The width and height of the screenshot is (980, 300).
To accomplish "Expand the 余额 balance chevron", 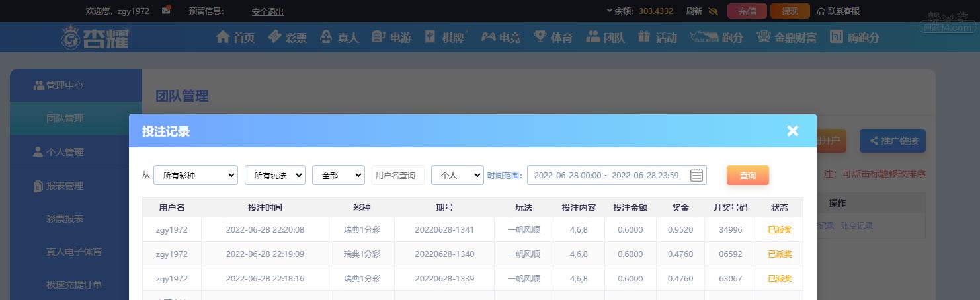I will click(x=609, y=11).
